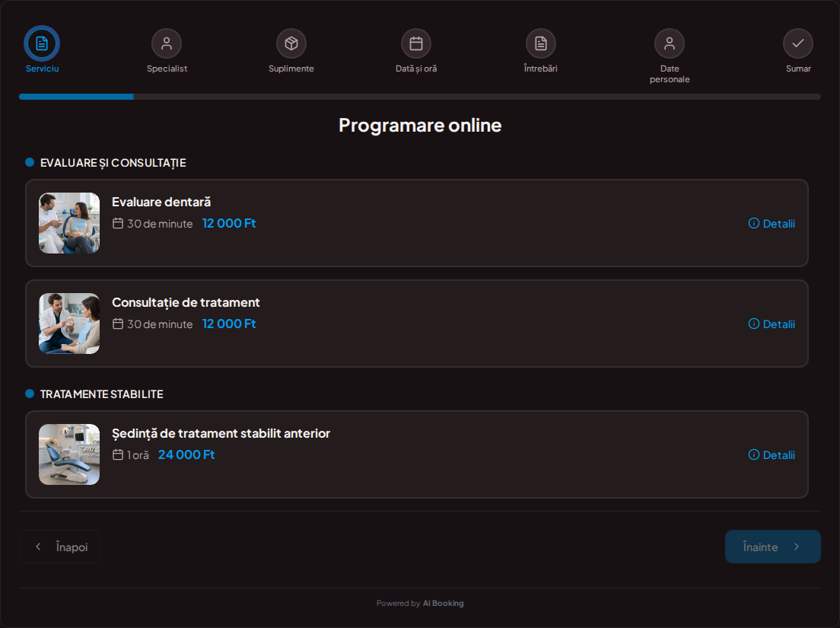
Task: Select the Serviciu step icon
Action: coord(42,43)
